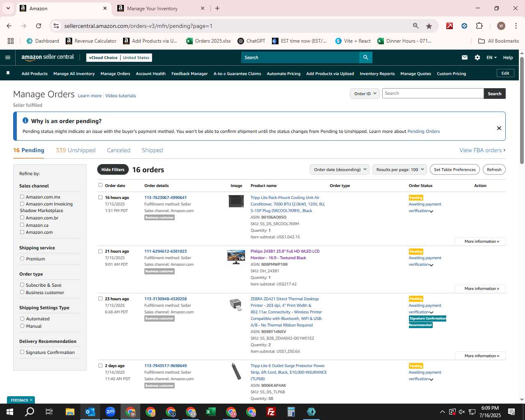Open the Order ID search type dropdown

pyautogui.click(x=365, y=94)
